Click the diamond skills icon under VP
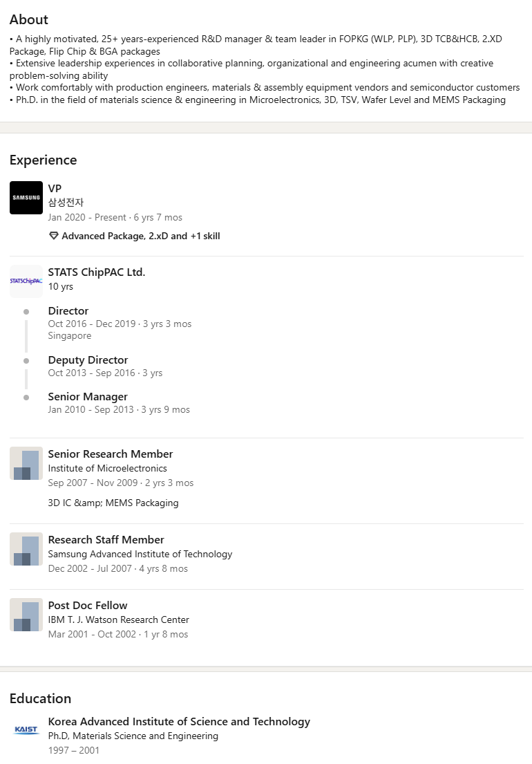Viewport: 532px width, 764px height. [x=53, y=236]
